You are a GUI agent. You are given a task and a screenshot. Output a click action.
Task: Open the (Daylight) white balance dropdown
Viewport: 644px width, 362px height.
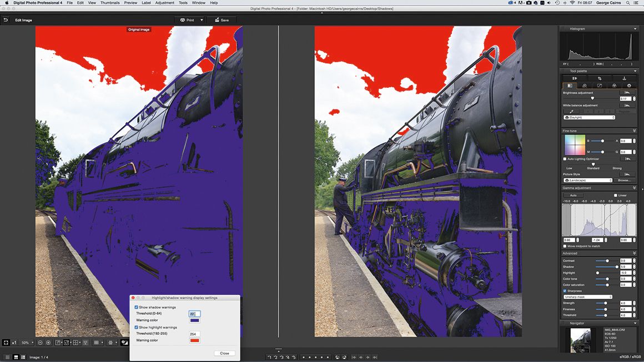tap(588, 117)
